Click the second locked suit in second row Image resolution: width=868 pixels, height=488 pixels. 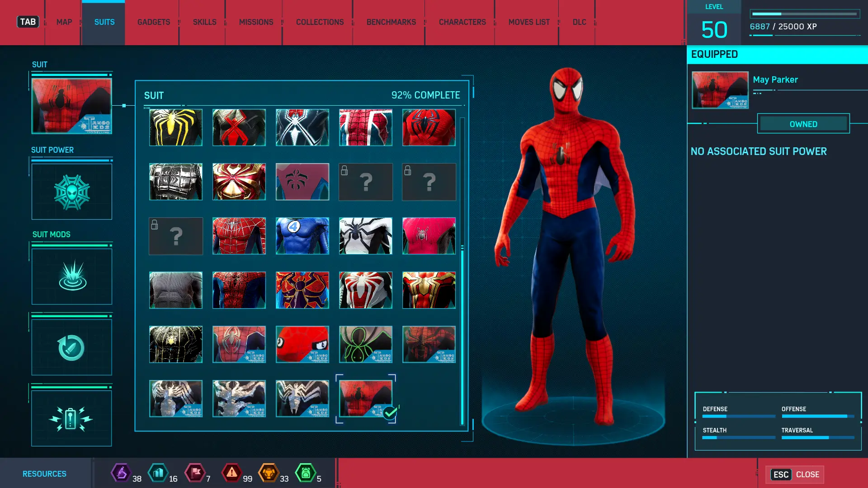point(429,182)
